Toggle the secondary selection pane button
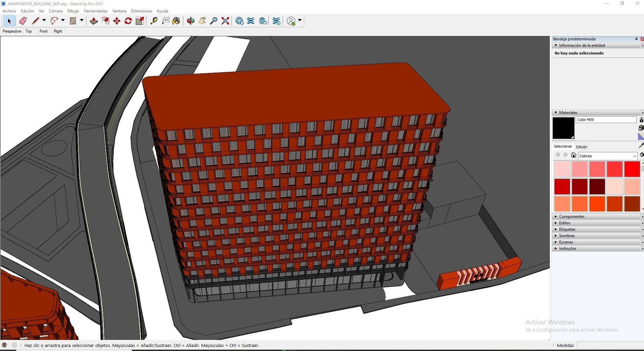 click(641, 120)
